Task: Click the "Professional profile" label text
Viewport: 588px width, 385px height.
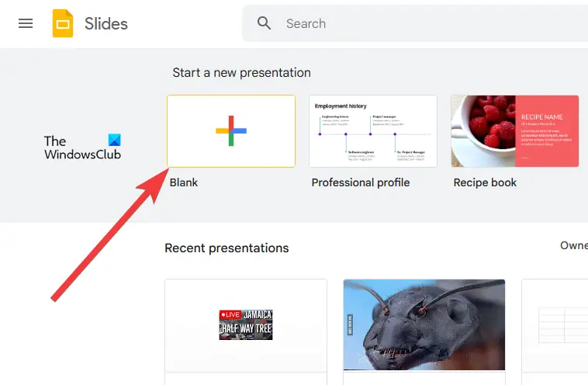Action: tap(361, 182)
